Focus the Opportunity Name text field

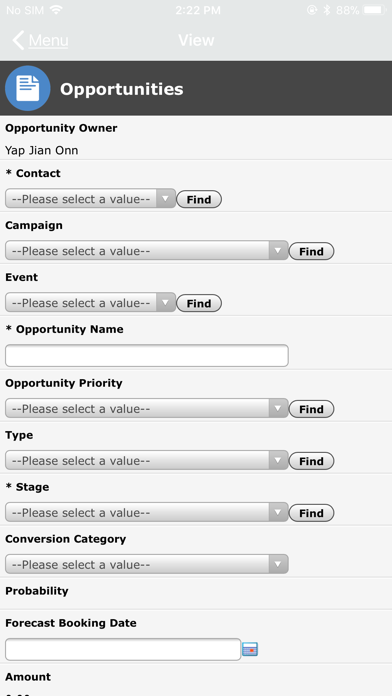[x=147, y=356]
